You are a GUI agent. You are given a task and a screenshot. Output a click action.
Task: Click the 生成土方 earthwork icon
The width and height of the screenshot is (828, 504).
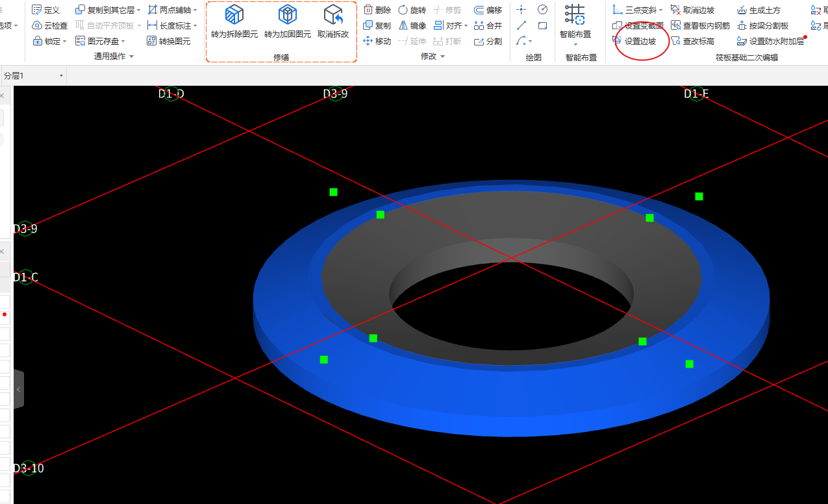tap(759, 10)
